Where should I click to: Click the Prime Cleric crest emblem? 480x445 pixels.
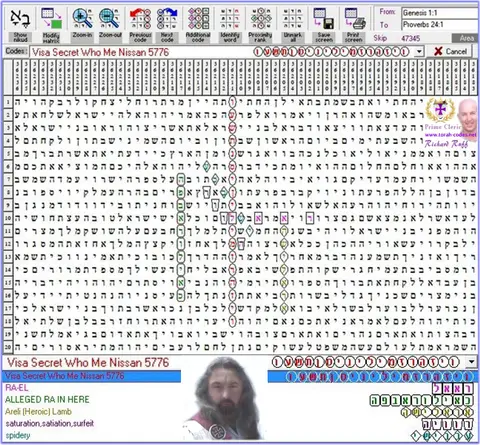pyautogui.click(x=440, y=110)
